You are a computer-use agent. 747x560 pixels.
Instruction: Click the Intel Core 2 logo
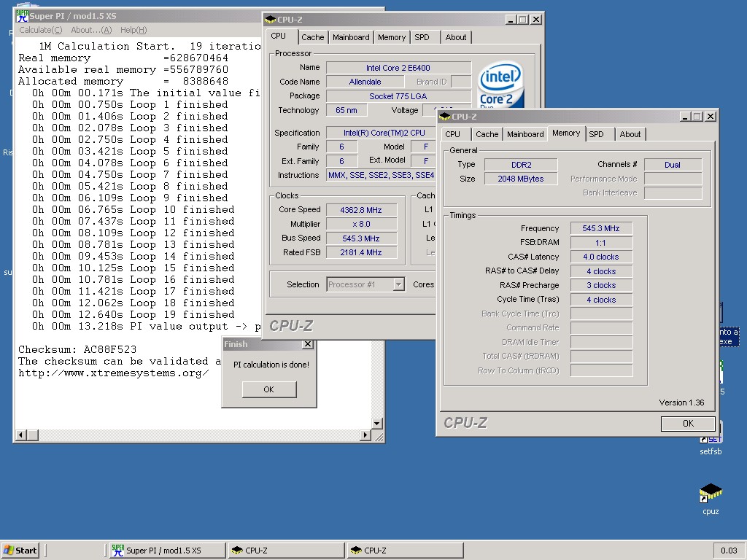(500, 84)
